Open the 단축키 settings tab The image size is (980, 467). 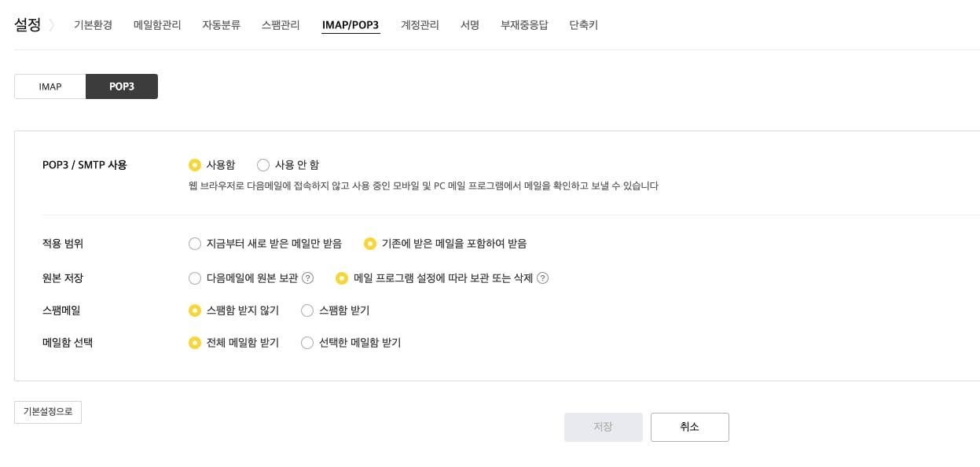click(583, 25)
